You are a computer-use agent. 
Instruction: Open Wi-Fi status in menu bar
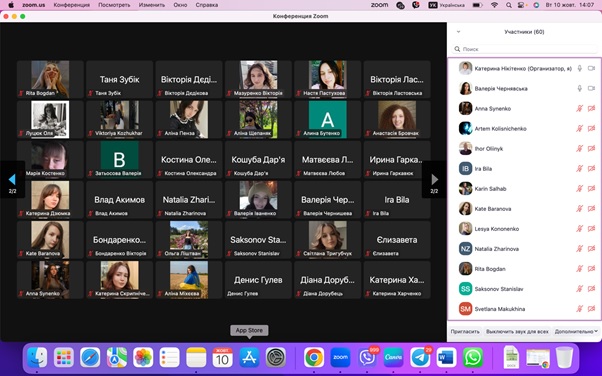[494, 5]
